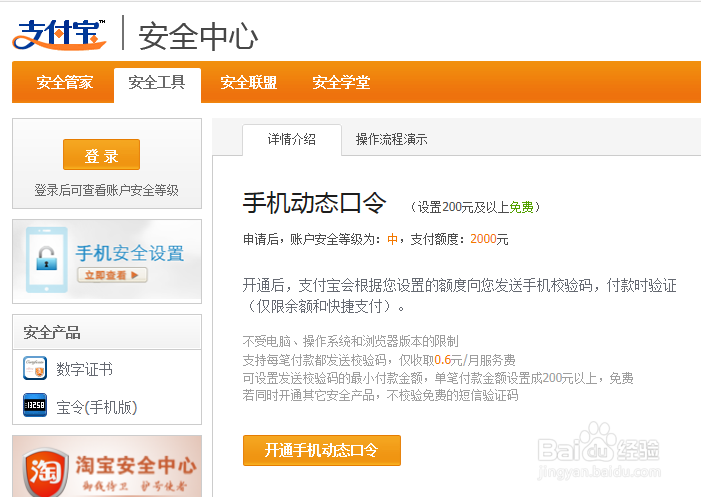Click the orange 2000元 payment limit
Image resolution: width=701 pixels, height=497 pixels.
point(489,239)
